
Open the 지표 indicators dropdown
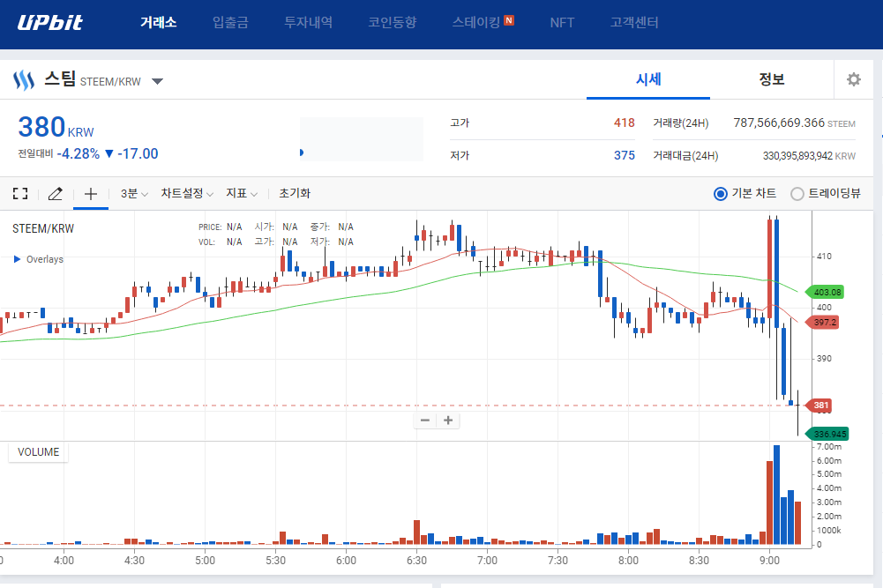(242, 194)
